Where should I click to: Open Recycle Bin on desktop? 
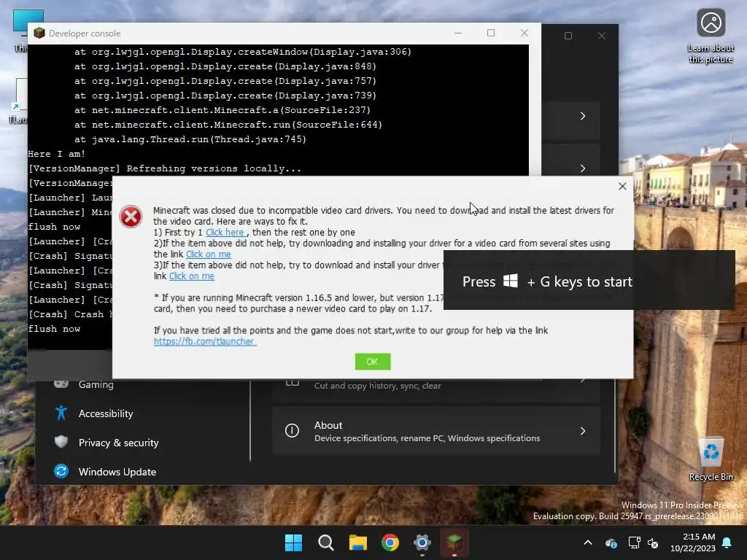(711, 459)
